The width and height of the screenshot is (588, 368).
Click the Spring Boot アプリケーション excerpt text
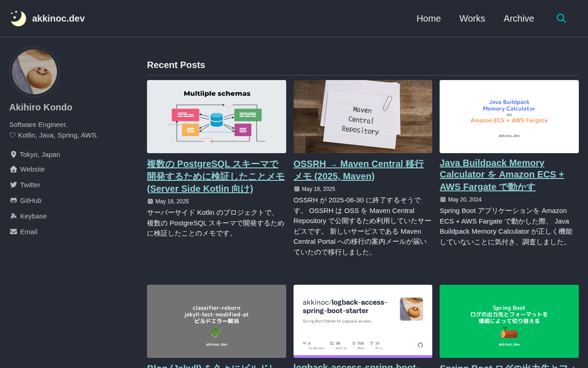point(506,226)
